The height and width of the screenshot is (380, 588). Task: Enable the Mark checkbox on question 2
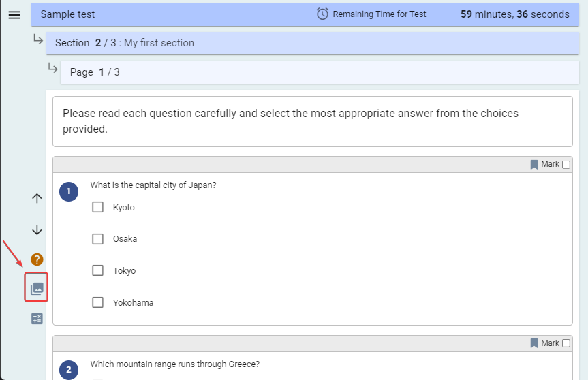pyautogui.click(x=566, y=343)
